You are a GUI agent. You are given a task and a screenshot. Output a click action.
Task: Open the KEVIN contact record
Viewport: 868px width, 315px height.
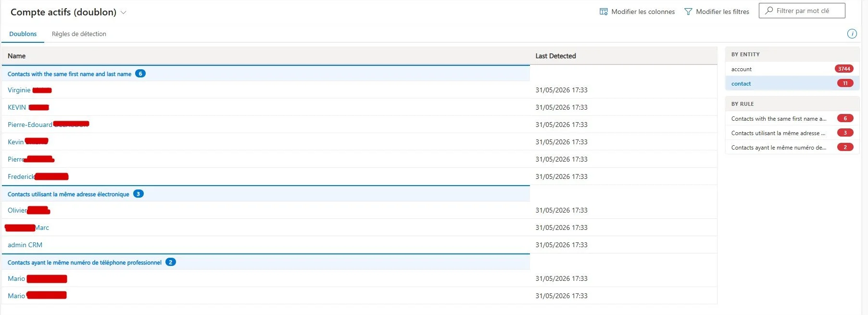pyautogui.click(x=28, y=107)
